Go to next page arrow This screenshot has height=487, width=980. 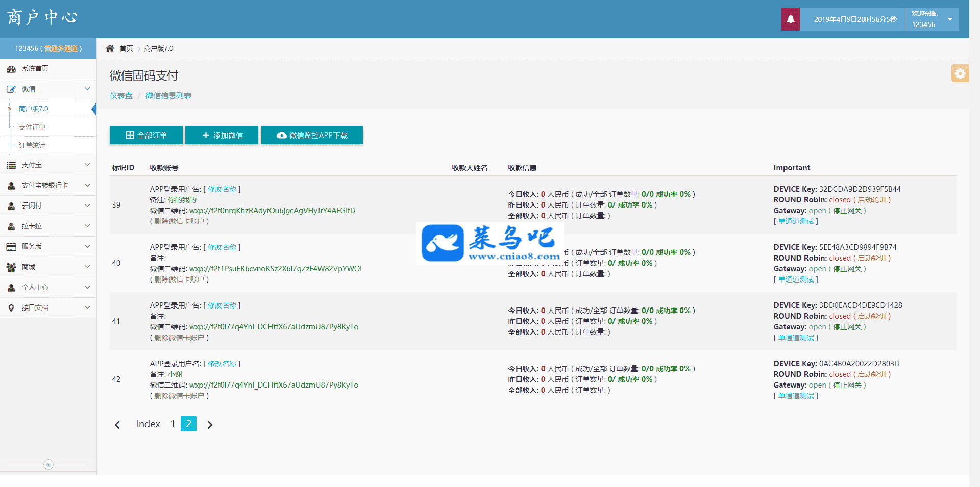210,425
